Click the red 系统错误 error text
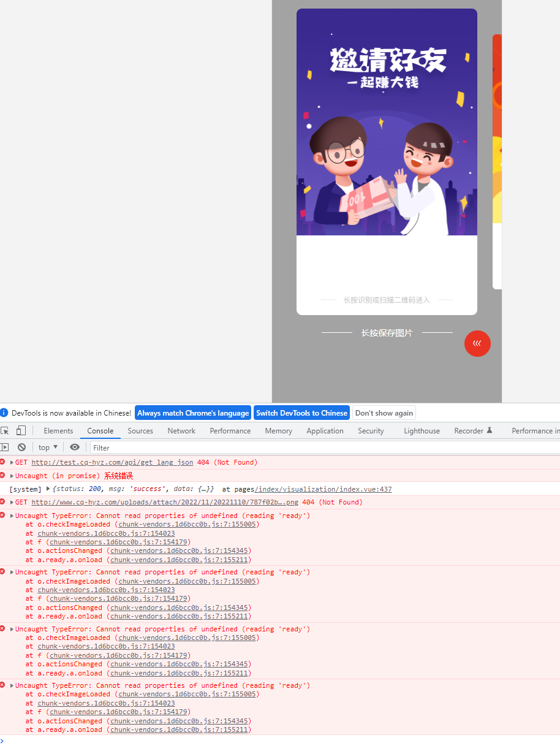Screen dimensions: 560x754 pyautogui.click(x=118, y=476)
